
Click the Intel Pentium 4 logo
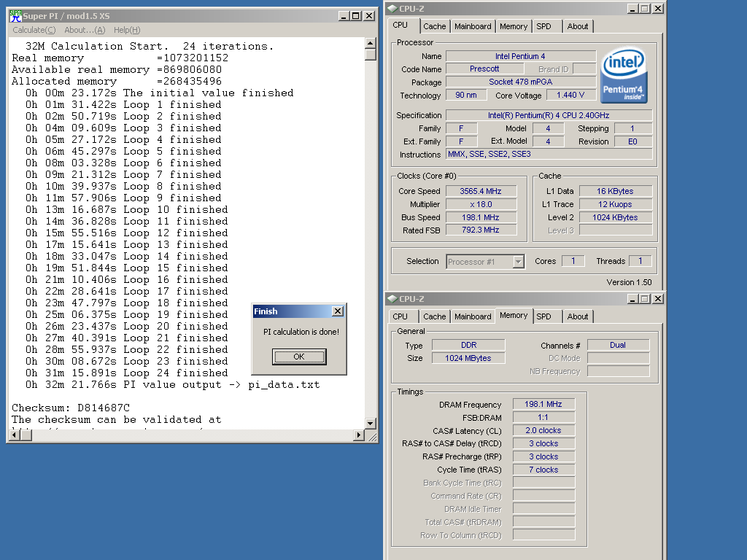tap(624, 74)
